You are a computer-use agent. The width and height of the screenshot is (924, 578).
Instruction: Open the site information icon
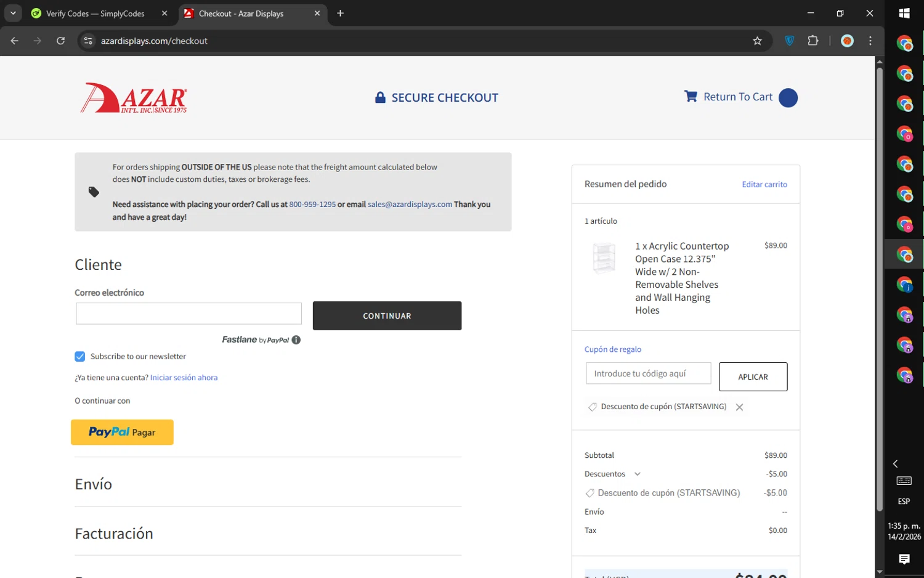(88, 41)
